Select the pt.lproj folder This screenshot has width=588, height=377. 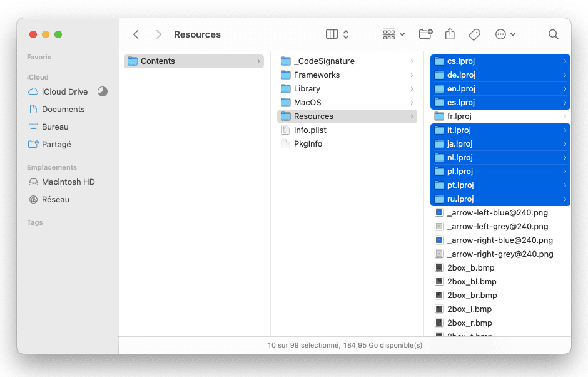tap(500, 185)
